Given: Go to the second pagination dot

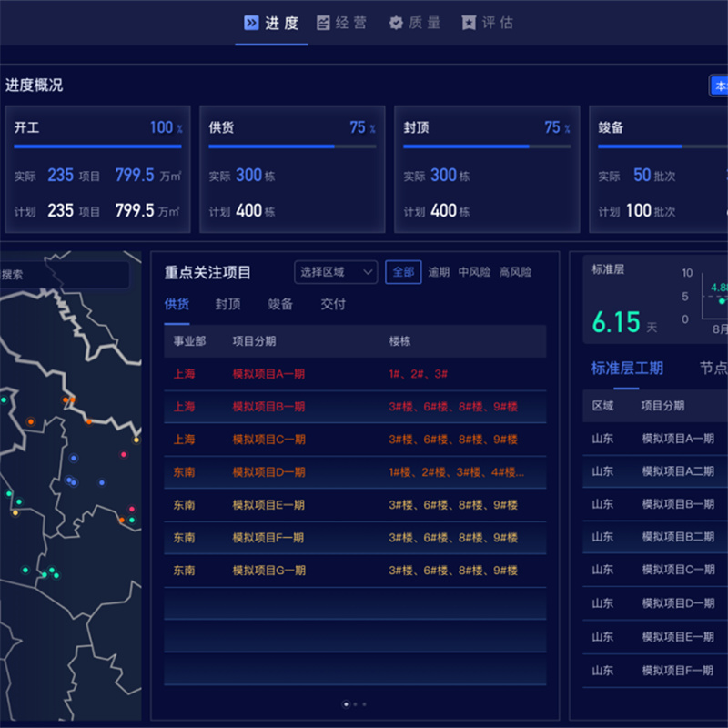Looking at the screenshot, I should (x=355, y=704).
